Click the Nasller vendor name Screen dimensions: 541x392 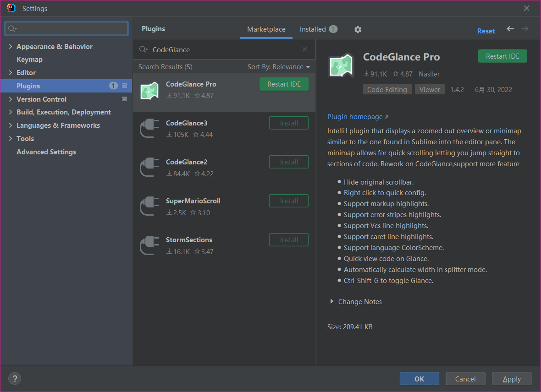[429, 74]
